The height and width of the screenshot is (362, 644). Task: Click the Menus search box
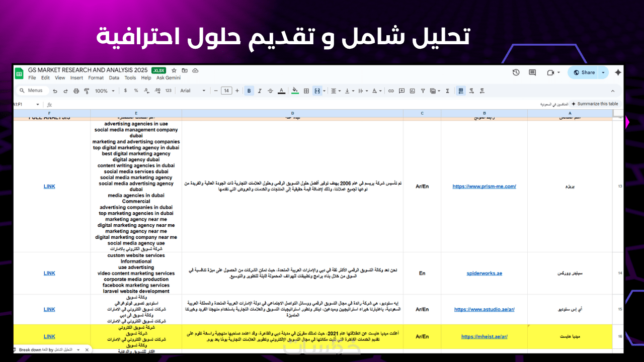click(33, 90)
